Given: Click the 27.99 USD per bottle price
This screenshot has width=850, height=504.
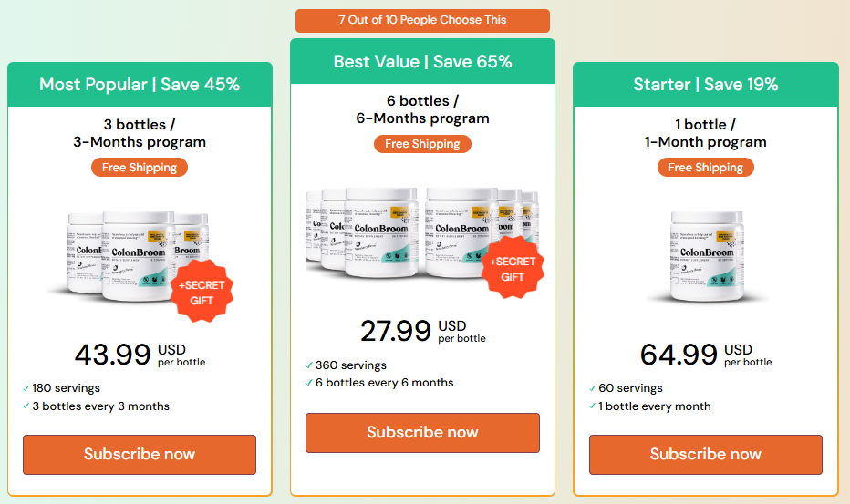Looking at the screenshot, I should 423,331.
